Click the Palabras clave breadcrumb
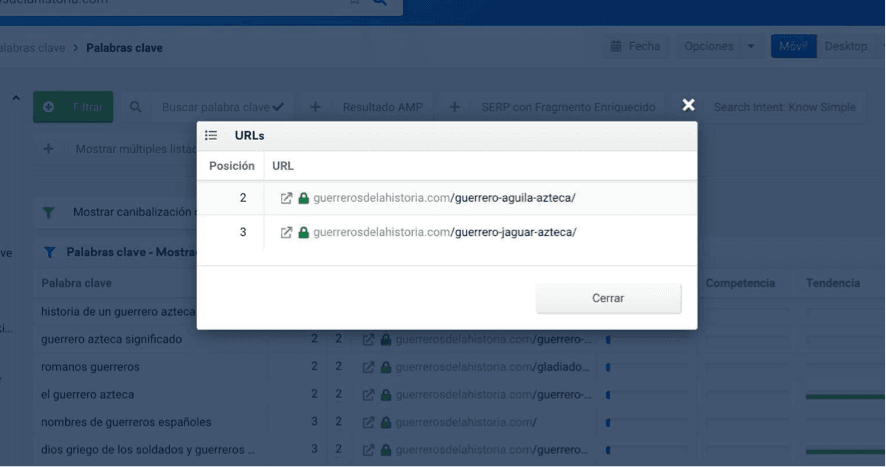 coord(124,48)
